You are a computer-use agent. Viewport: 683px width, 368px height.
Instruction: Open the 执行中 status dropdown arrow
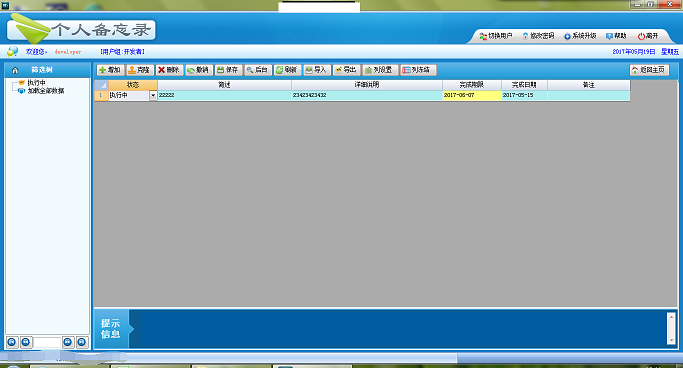(x=153, y=95)
